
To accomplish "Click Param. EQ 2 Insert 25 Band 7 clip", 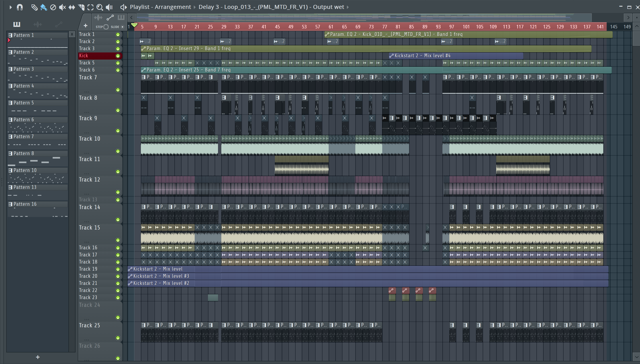I will point(376,70).
